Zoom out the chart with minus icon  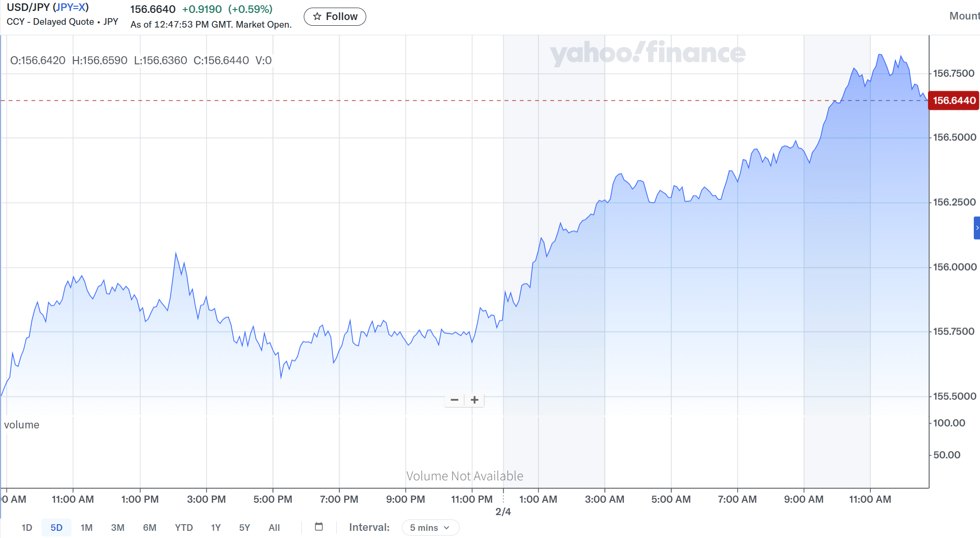[454, 400]
